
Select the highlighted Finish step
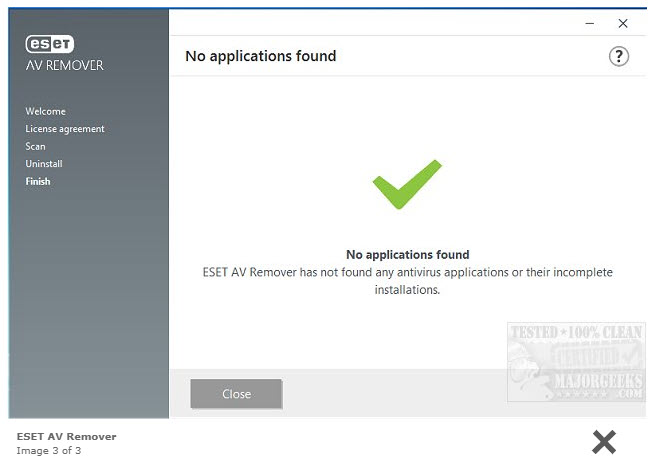[x=38, y=181]
